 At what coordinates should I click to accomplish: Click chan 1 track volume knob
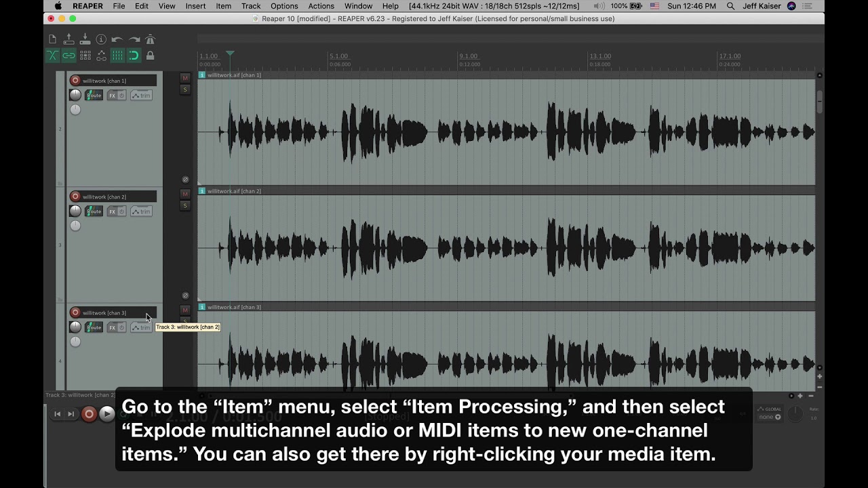[x=75, y=96]
